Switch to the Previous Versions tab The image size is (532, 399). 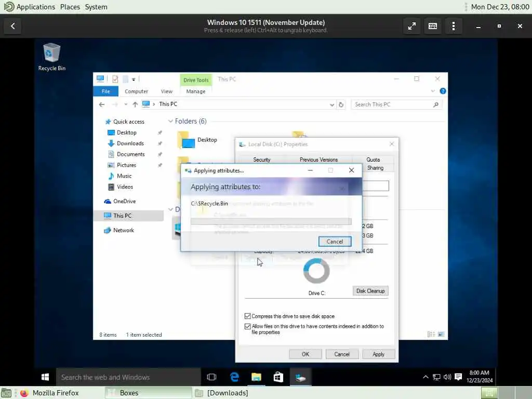click(x=318, y=159)
